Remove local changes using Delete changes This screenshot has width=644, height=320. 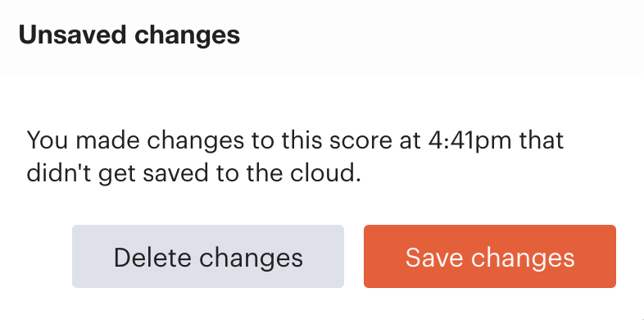(x=208, y=256)
